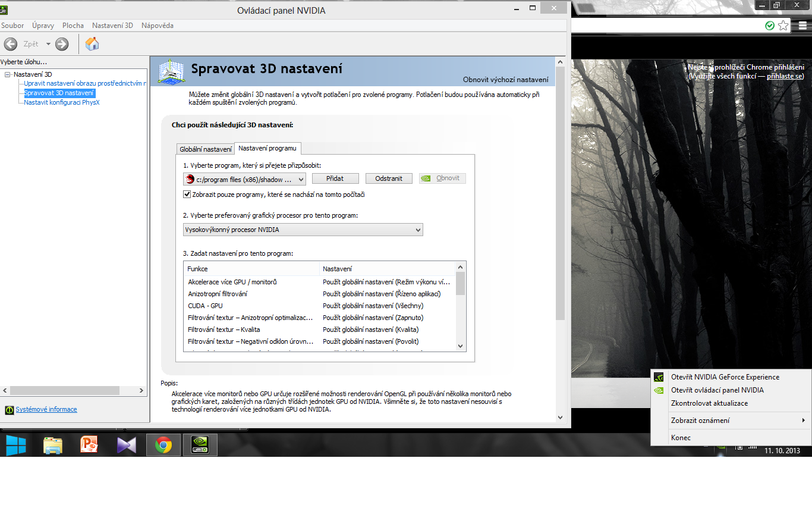Select the 'Akcelerace více GPU / monitorů' row
This screenshot has height=505, width=812.
pos(320,282)
